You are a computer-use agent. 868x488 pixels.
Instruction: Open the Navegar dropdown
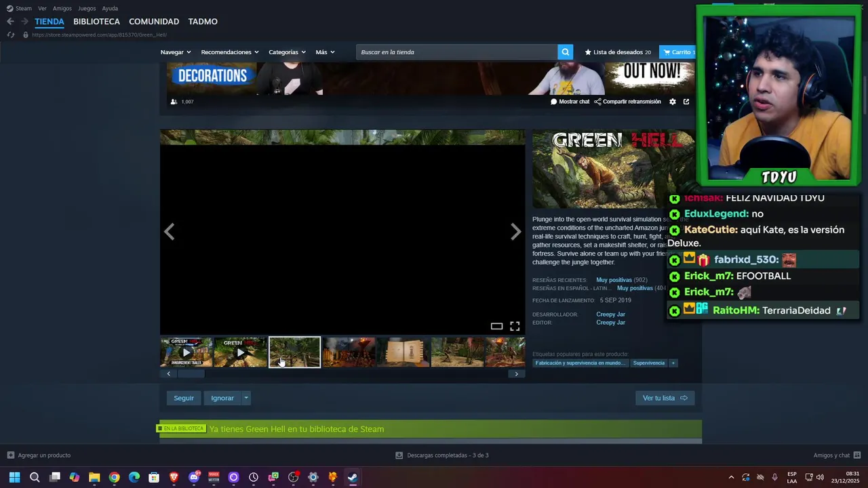pyautogui.click(x=176, y=52)
